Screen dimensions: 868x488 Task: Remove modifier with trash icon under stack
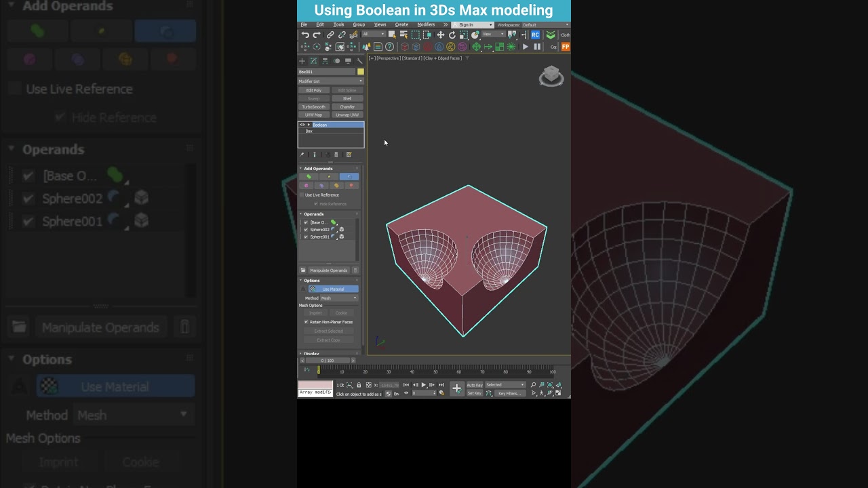(336, 155)
